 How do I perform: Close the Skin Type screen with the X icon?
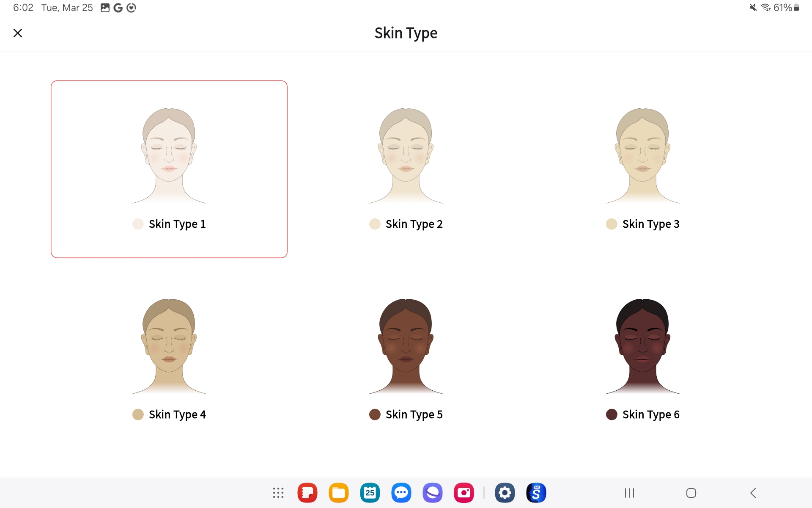18,33
